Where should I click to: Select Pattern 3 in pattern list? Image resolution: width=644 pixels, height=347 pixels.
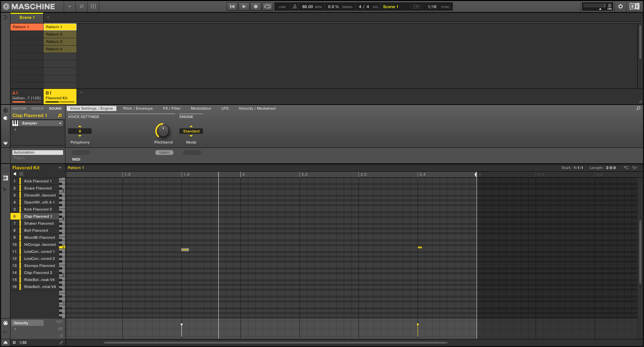(60, 42)
